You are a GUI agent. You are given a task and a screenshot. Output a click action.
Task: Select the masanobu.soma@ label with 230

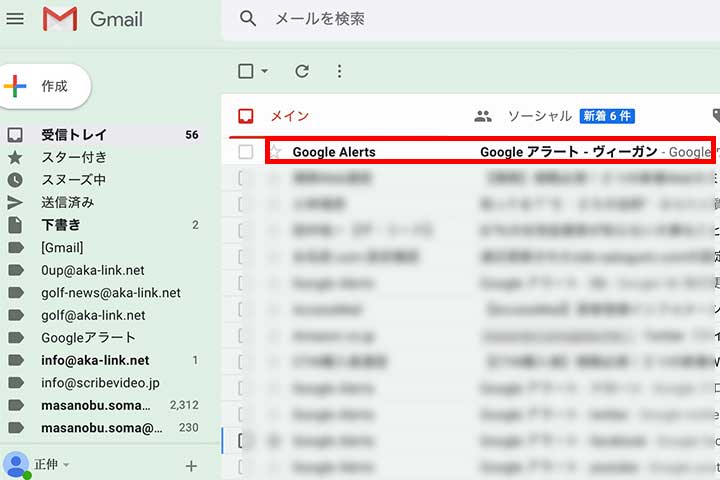102,428
